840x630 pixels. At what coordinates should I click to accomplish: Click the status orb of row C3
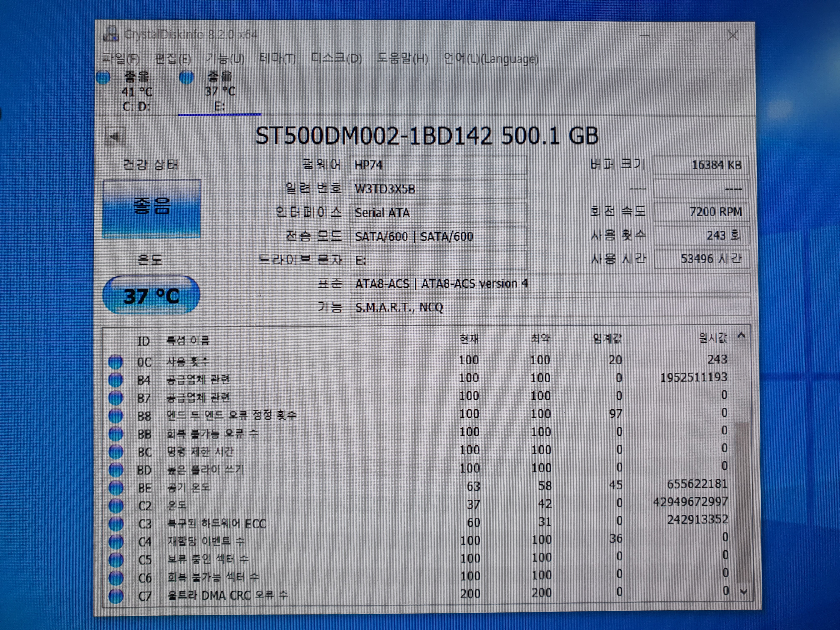tap(116, 524)
